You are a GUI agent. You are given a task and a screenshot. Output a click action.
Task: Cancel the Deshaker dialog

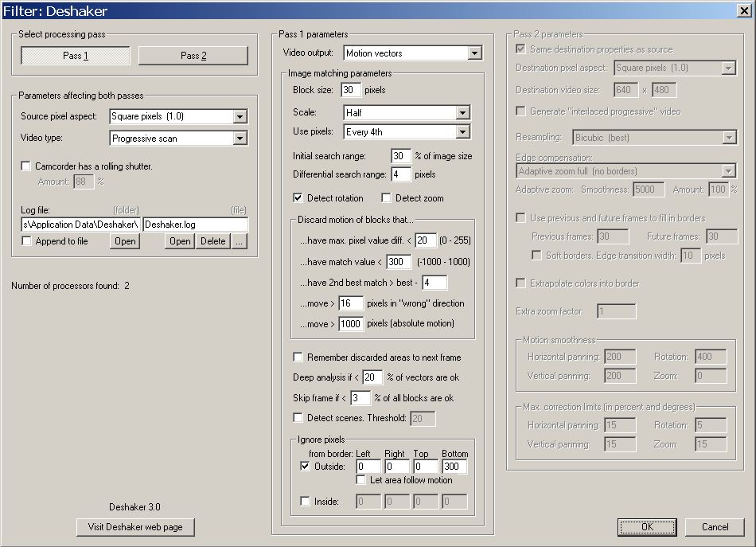(x=715, y=527)
